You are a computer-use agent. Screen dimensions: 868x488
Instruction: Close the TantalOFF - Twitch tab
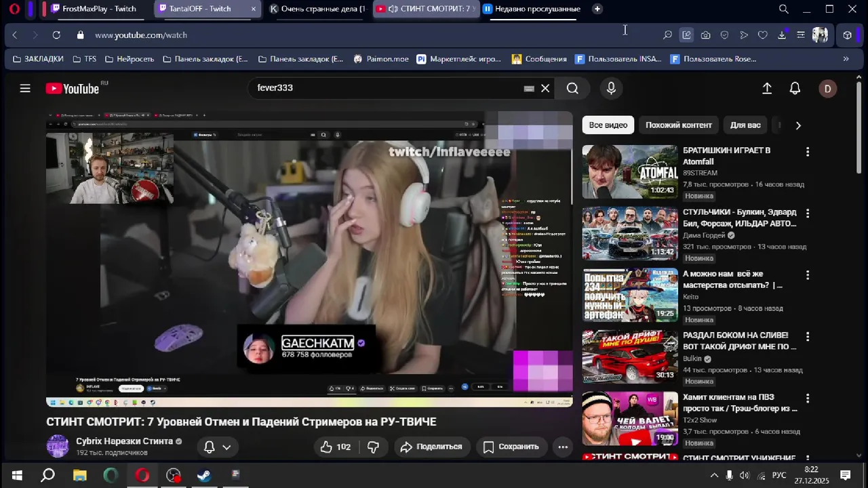pyautogui.click(x=254, y=9)
